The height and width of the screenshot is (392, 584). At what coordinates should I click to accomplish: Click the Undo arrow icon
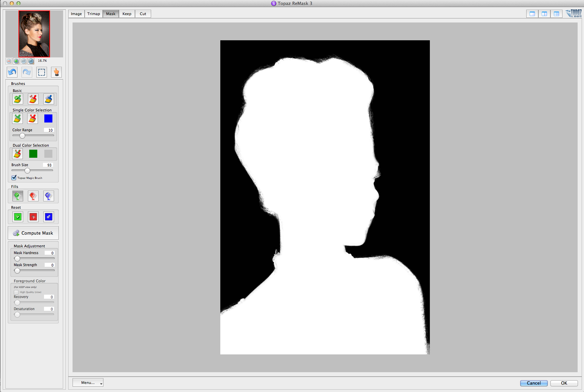(12, 72)
